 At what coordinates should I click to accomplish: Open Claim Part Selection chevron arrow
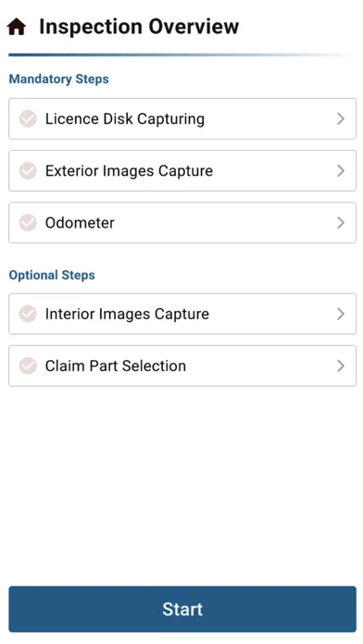pyautogui.click(x=341, y=365)
